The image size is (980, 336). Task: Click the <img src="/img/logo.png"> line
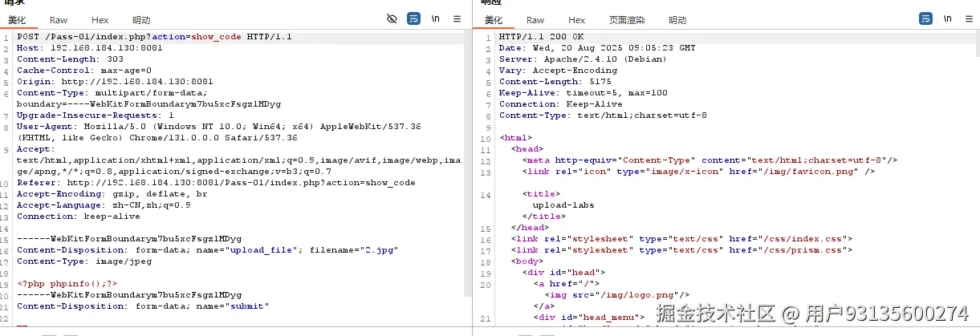pos(616,295)
